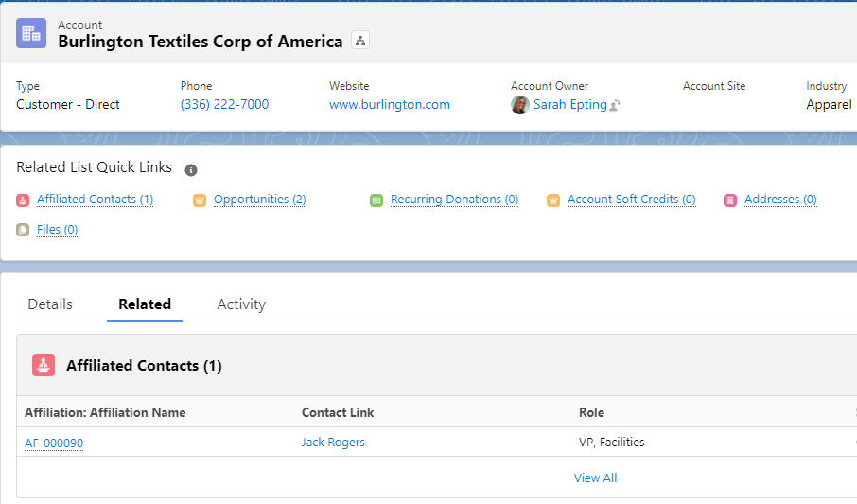This screenshot has height=504, width=857.
Task: Open Recurring Donations (0) quick link
Action: click(454, 200)
